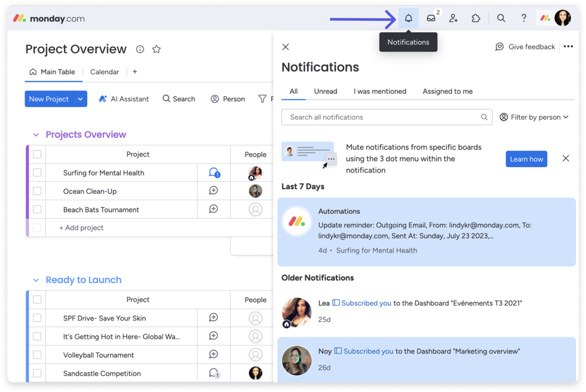The image size is (586, 392).
Task: Click Give feedback link
Action: point(525,47)
